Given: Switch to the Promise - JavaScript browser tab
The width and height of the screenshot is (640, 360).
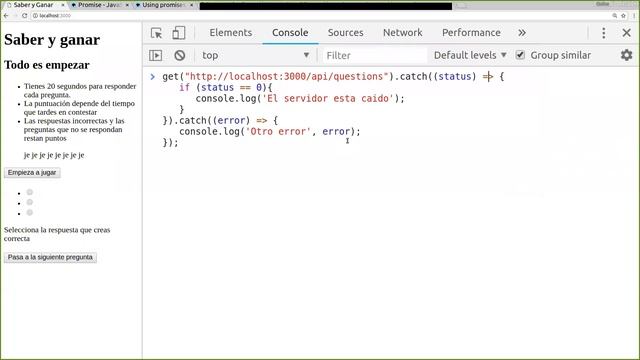Looking at the screenshot, I should click(99, 5).
